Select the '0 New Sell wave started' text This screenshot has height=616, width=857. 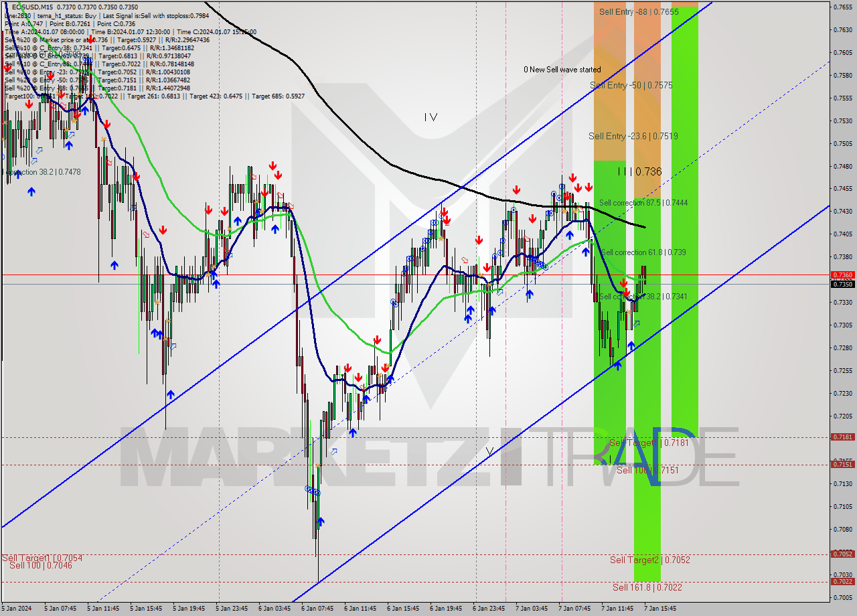(x=562, y=70)
